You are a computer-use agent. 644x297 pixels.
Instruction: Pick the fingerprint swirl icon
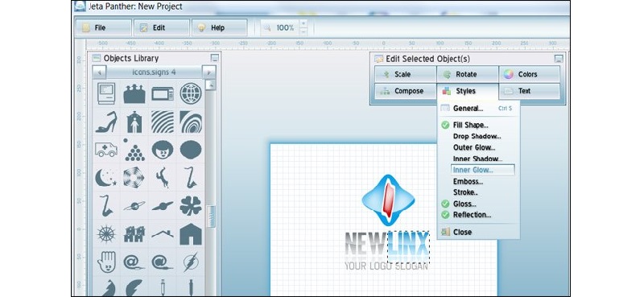[x=191, y=122]
